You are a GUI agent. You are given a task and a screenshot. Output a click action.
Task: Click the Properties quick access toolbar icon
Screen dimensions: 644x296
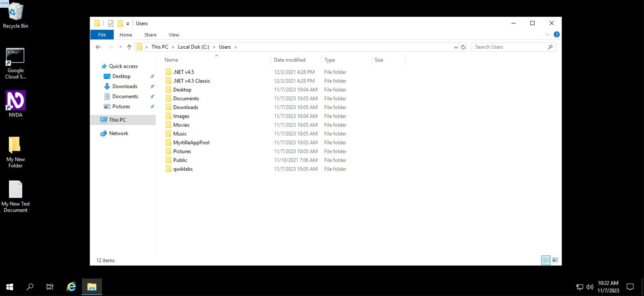(x=111, y=23)
